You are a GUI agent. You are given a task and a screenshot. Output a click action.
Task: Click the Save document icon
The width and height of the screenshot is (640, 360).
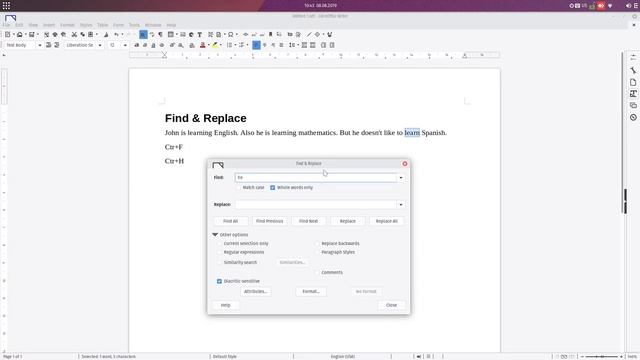pyautogui.click(x=31, y=35)
